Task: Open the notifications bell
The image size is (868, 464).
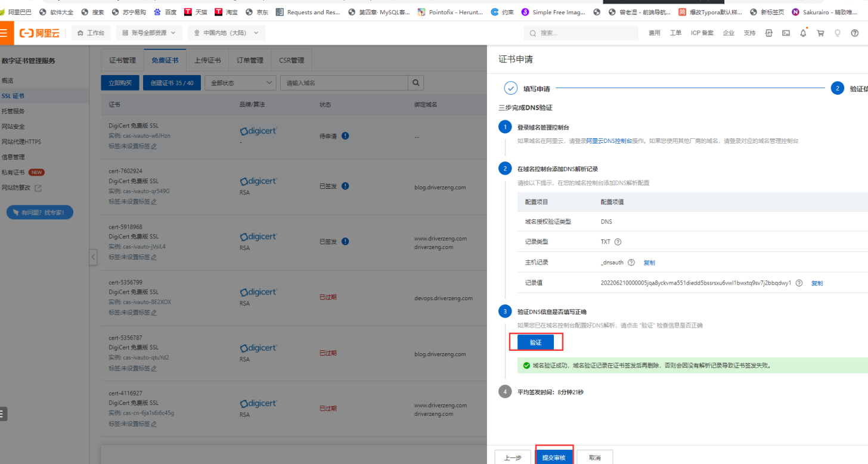Action: pyautogui.click(x=803, y=33)
